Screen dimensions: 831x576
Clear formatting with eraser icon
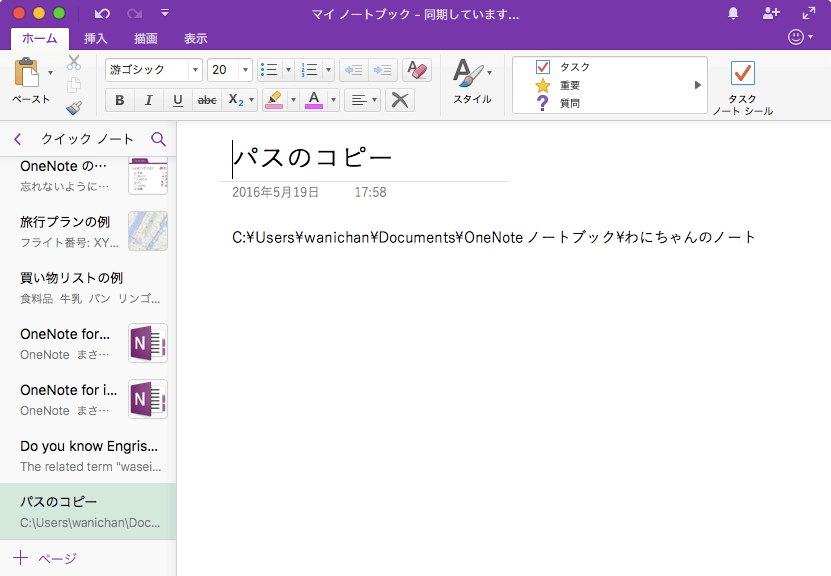click(417, 69)
